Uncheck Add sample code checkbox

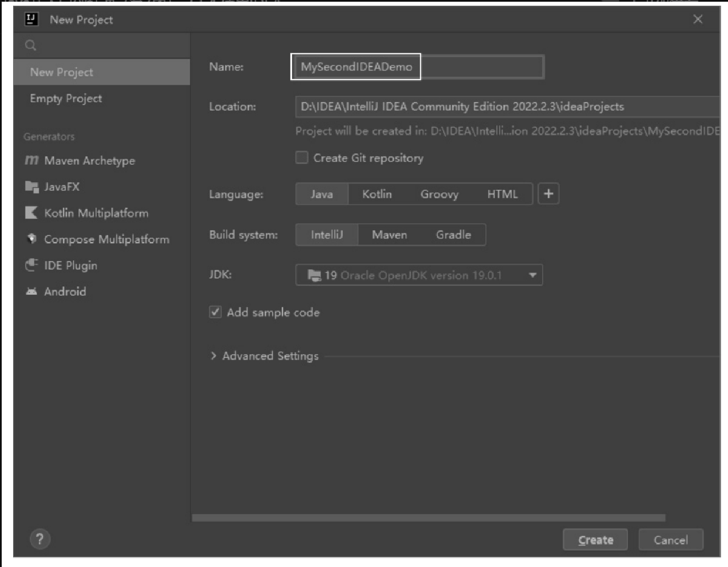215,312
